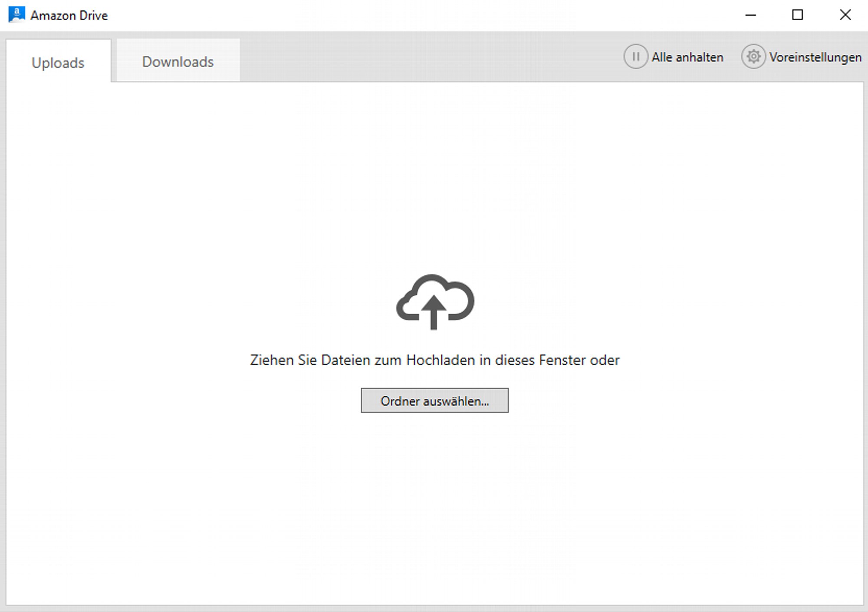Click the Ziehen Sie Dateien text
This screenshot has height=612, width=868.
click(435, 360)
